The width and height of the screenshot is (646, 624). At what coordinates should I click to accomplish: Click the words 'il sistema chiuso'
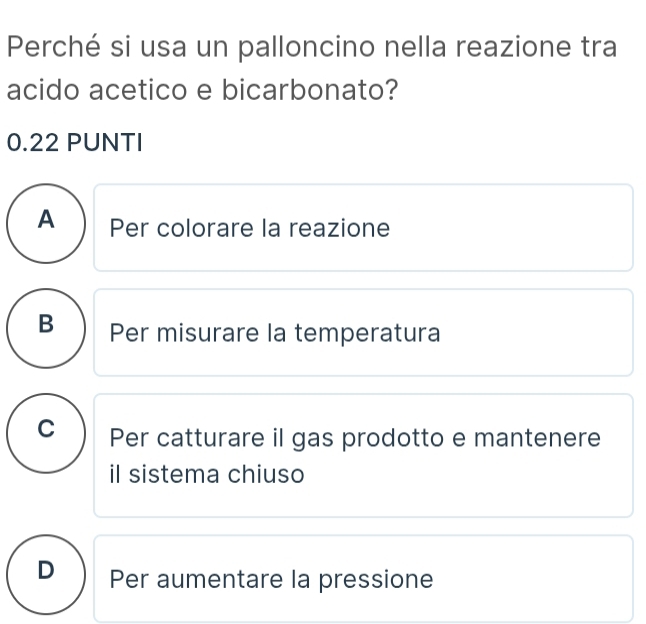(x=207, y=473)
